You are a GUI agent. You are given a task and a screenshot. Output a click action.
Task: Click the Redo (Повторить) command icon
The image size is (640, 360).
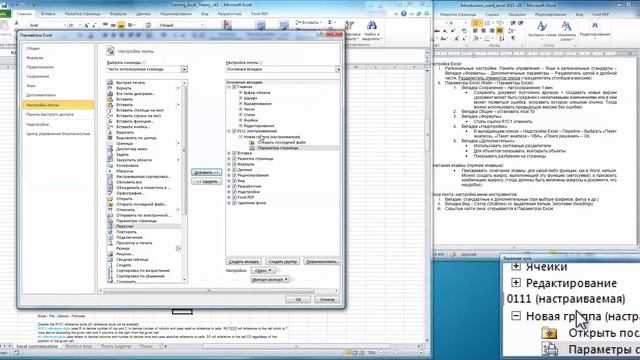(x=110, y=232)
